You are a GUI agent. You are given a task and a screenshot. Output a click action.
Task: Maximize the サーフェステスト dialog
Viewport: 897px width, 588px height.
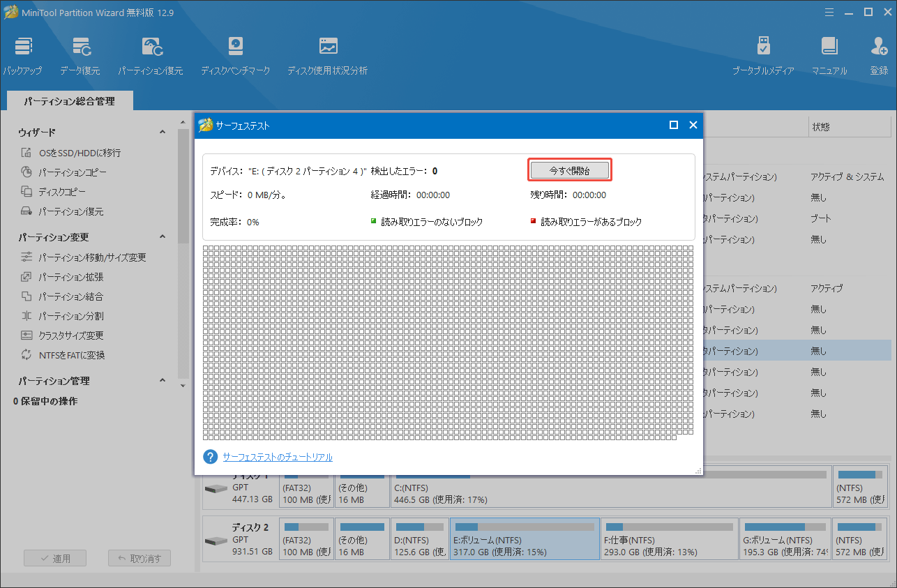674,126
